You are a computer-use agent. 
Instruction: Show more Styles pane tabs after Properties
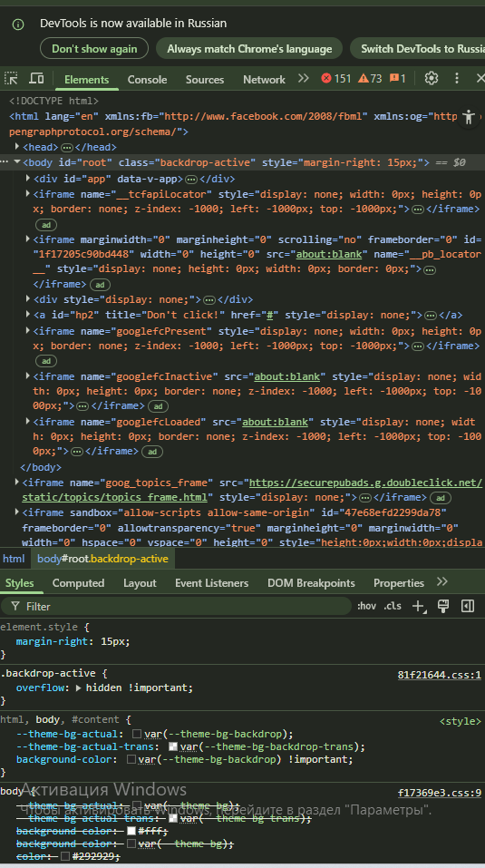click(441, 581)
